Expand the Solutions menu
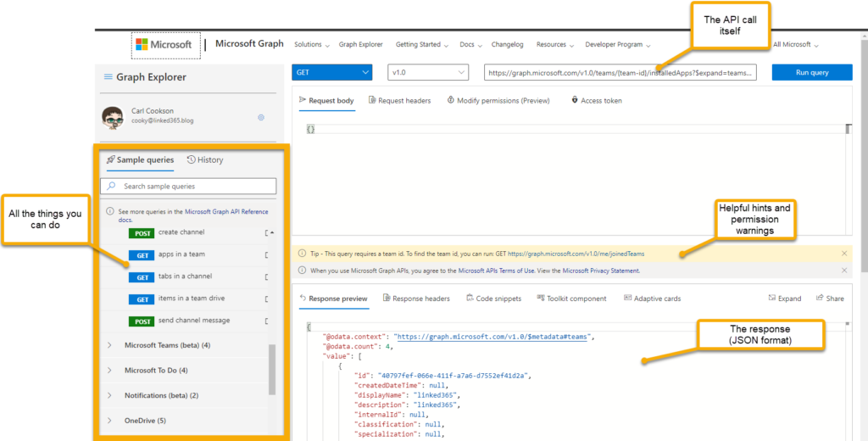Screen dimensions: 868x441 point(312,45)
